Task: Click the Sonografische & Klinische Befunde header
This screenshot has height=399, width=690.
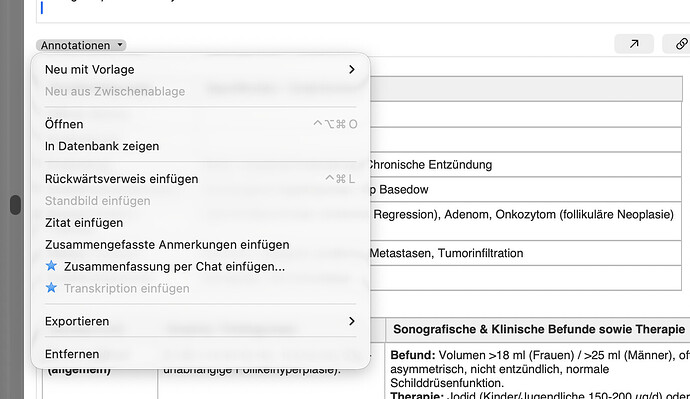Action: pos(539,329)
